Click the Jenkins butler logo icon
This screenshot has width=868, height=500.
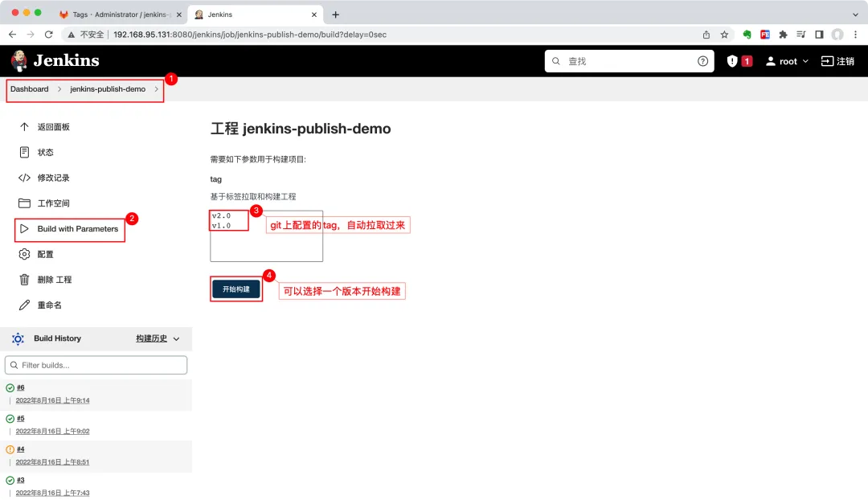coord(19,61)
